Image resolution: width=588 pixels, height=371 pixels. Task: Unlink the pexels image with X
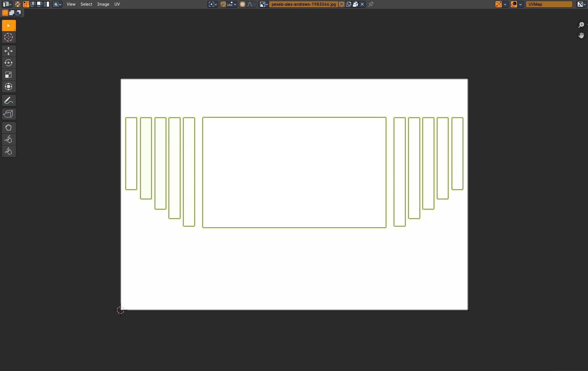362,4
